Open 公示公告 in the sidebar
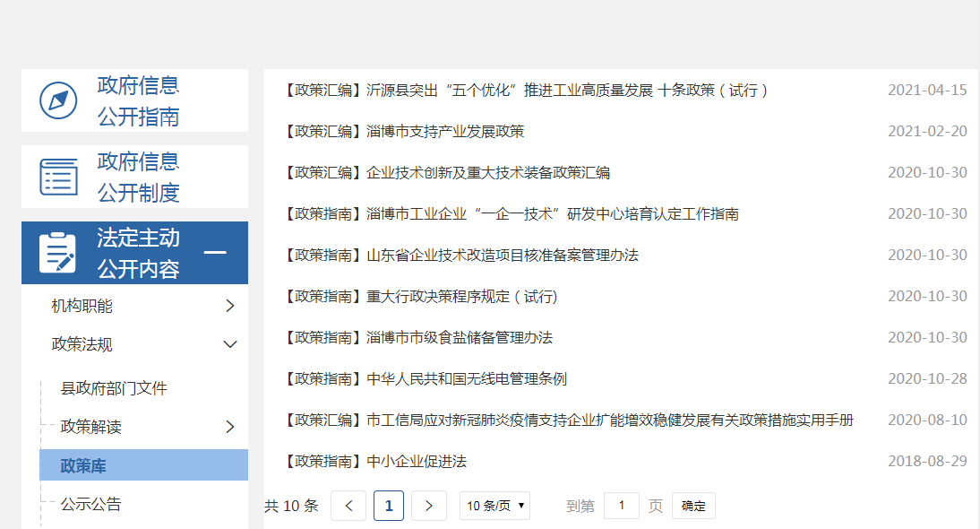This screenshot has width=980, height=529. [90, 504]
